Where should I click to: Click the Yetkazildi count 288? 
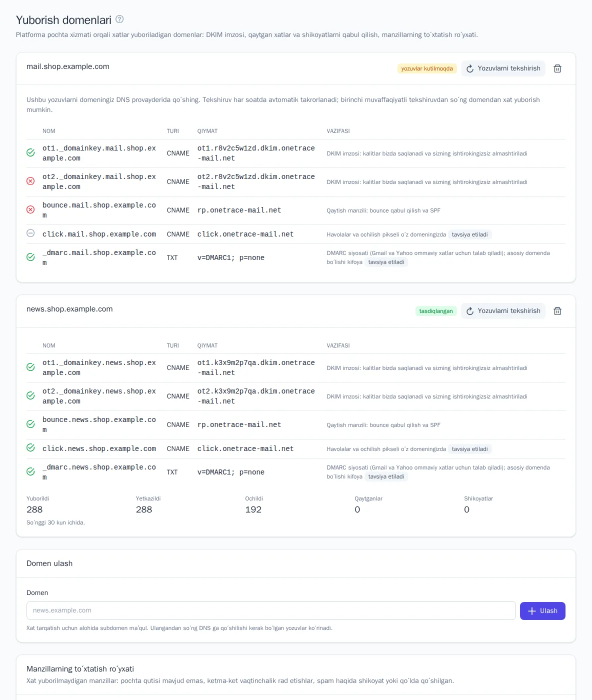144,509
